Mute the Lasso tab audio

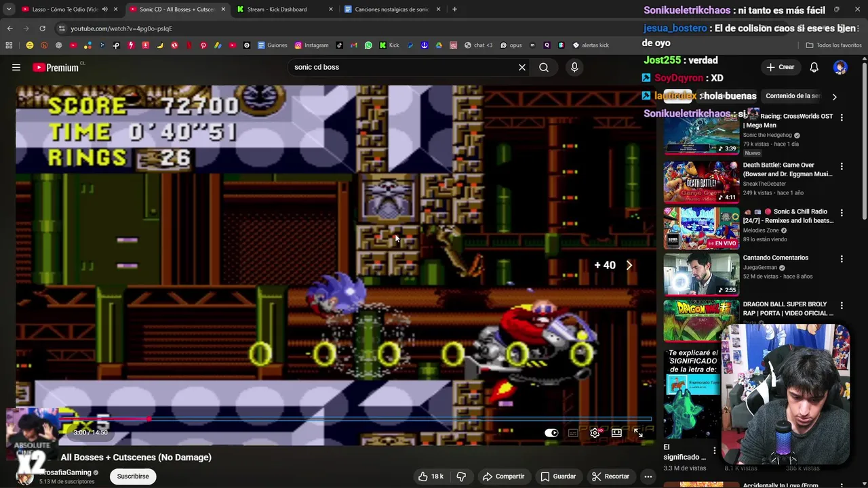tap(104, 9)
